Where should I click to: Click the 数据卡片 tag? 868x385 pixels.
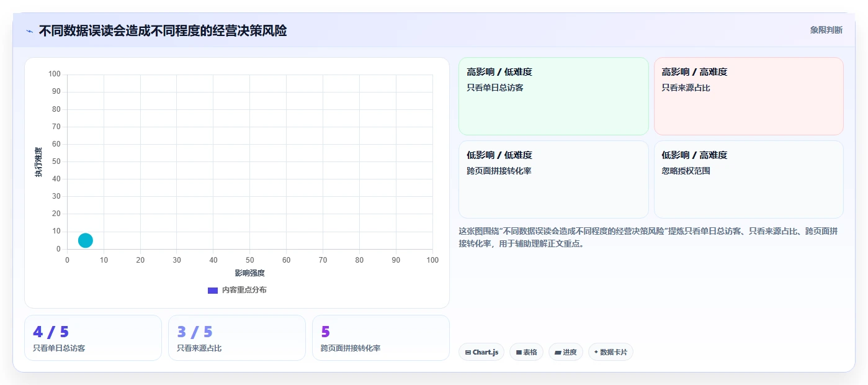point(611,352)
